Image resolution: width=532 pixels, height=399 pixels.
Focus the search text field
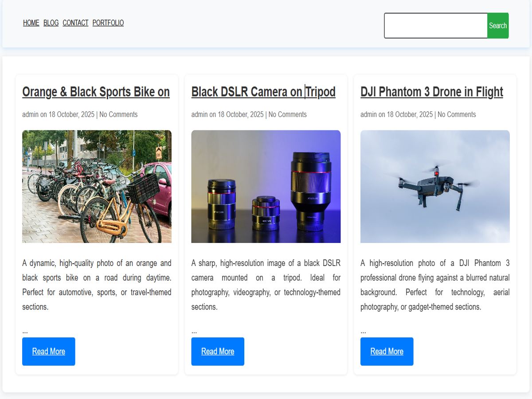coord(435,26)
